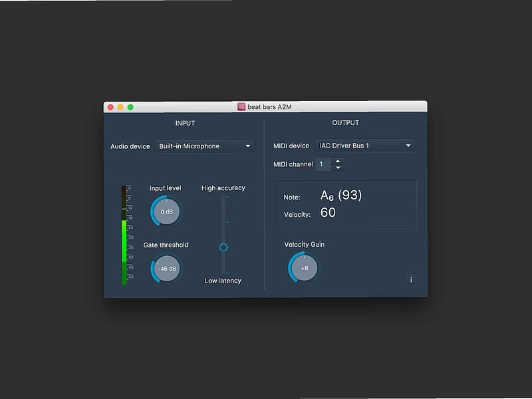Click the Low latency label
Viewport: 532px width, 399px height.
coord(223,281)
